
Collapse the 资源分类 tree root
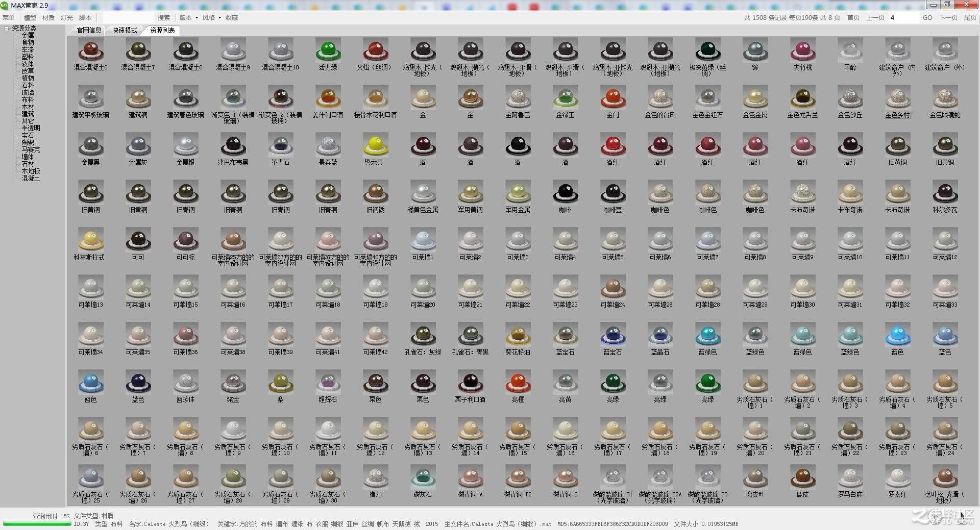click(x=6, y=29)
